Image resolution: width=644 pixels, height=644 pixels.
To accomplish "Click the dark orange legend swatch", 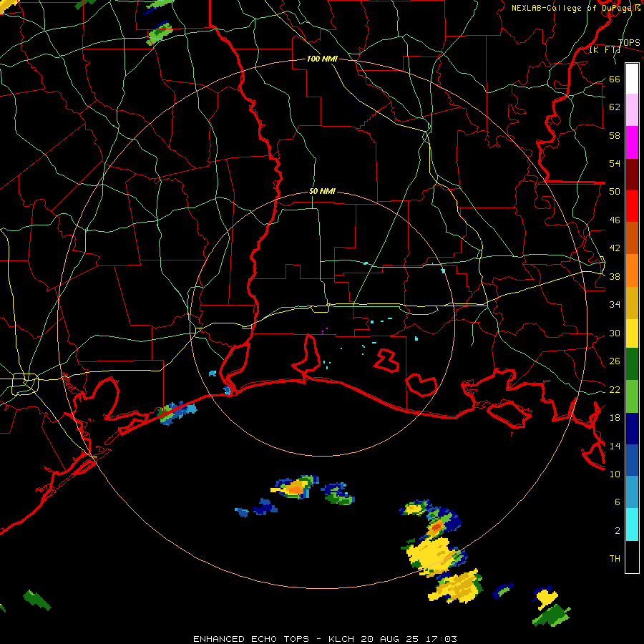I will click(x=632, y=238).
